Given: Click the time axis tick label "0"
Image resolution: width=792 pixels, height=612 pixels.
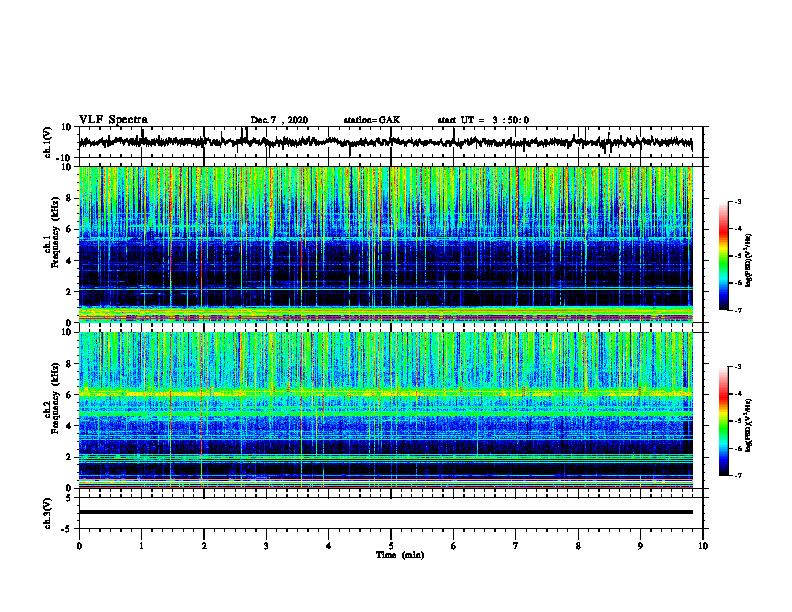Looking at the screenshot, I should tap(79, 546).
